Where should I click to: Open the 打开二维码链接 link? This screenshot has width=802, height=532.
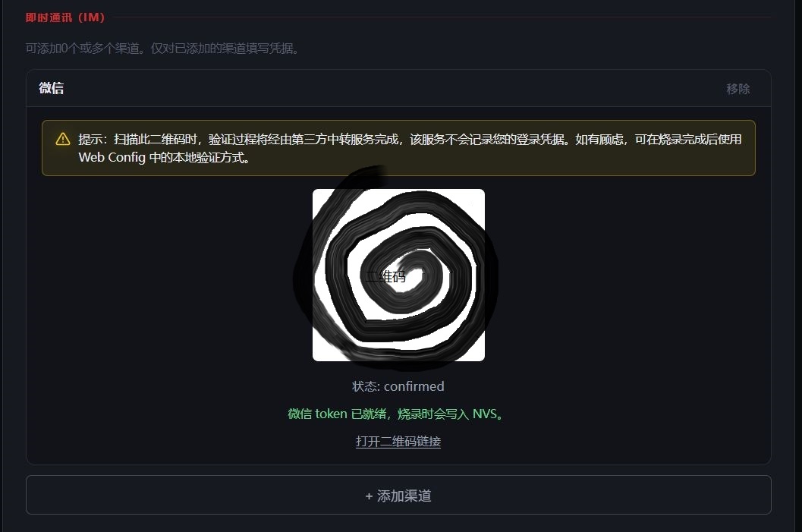398,441
